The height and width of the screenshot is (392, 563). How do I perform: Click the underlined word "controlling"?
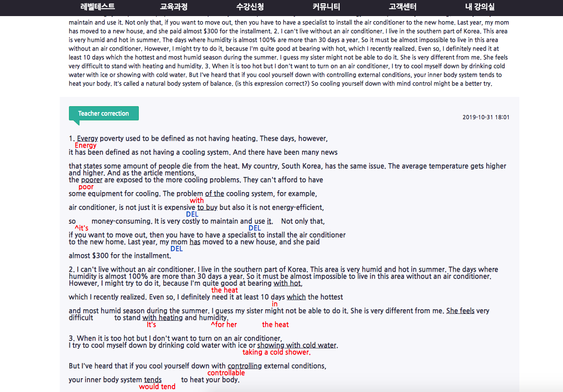[245, 366]
